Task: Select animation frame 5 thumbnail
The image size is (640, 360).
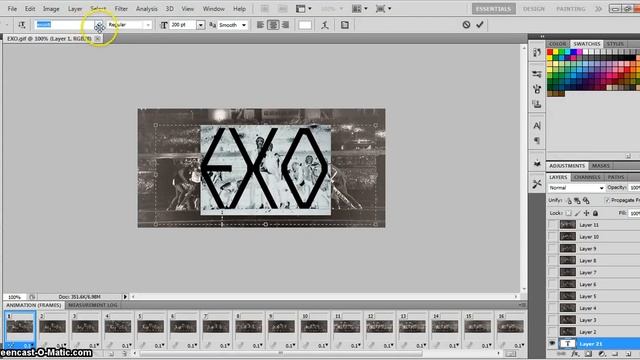Action: click(151, 327)
